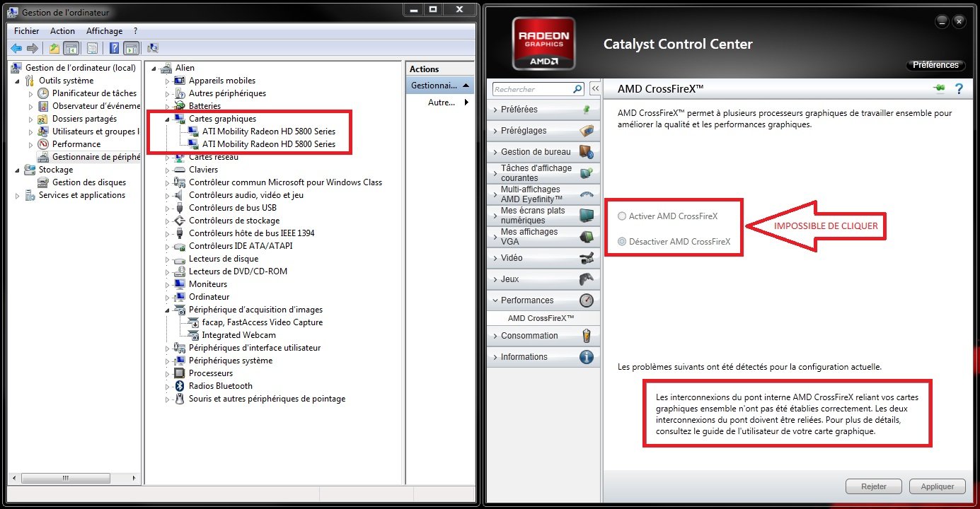The width and height of the screenshot is (980, 509).
Task: Click the Multi-affichages AMD Eyefinity icon
Action: pyautogui.click(x=586, y=194)
